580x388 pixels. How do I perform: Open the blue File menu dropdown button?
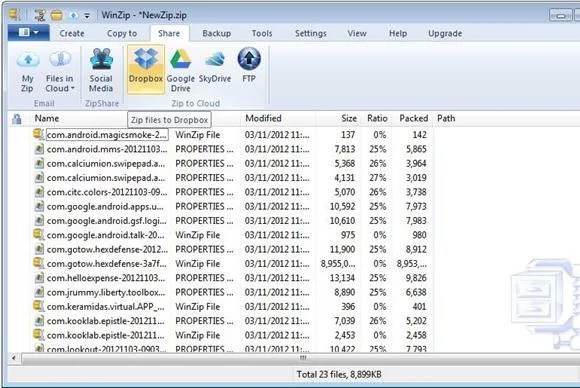[28, 33]
